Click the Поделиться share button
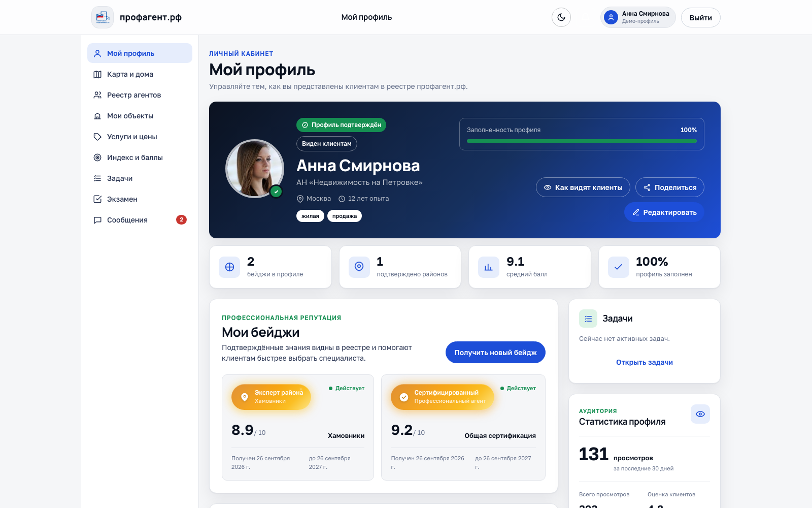Viewport: 812px width, 508px height. [x=670, y=187]
